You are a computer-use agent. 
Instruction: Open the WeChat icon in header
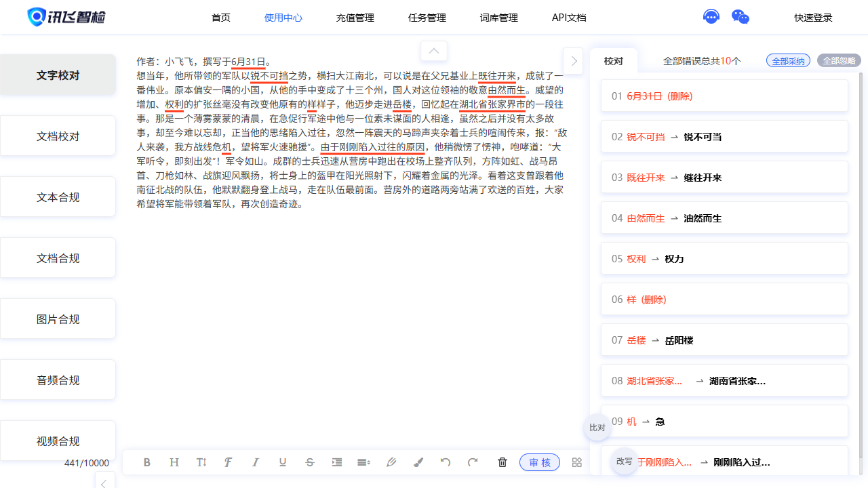pyautogui.click(x=741, y=18)
